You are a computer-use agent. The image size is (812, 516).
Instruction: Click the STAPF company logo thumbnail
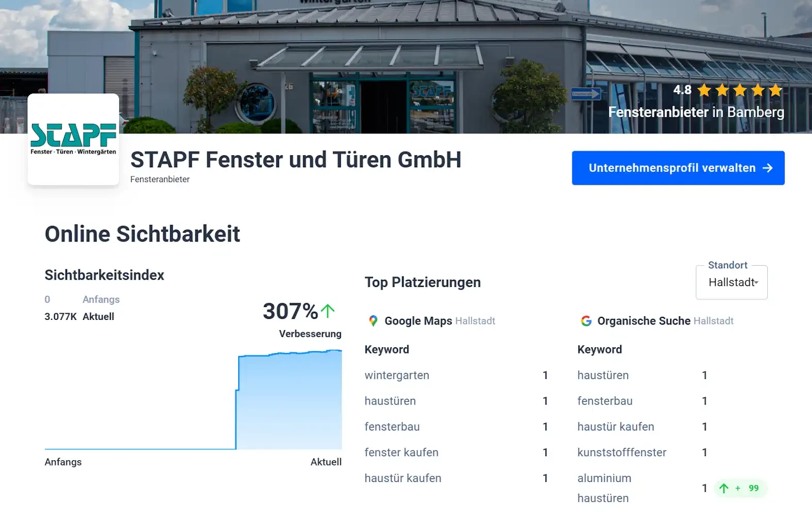(73, 139)
